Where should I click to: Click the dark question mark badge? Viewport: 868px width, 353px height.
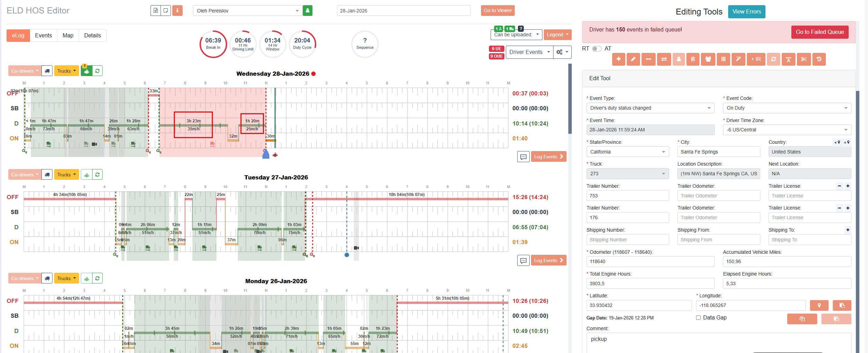click(x=521, y=29)
